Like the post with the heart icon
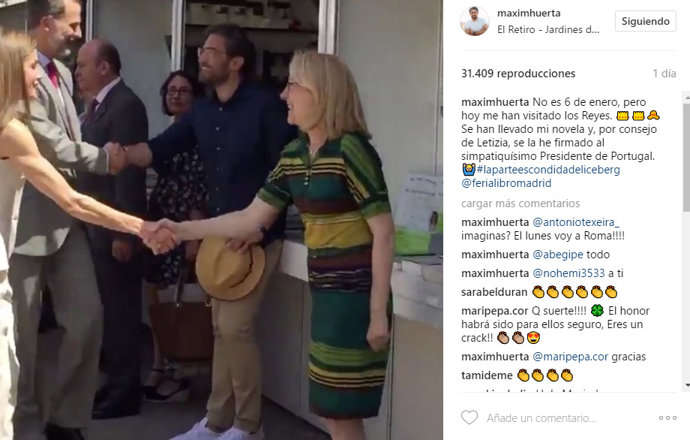 pos(469,417)
